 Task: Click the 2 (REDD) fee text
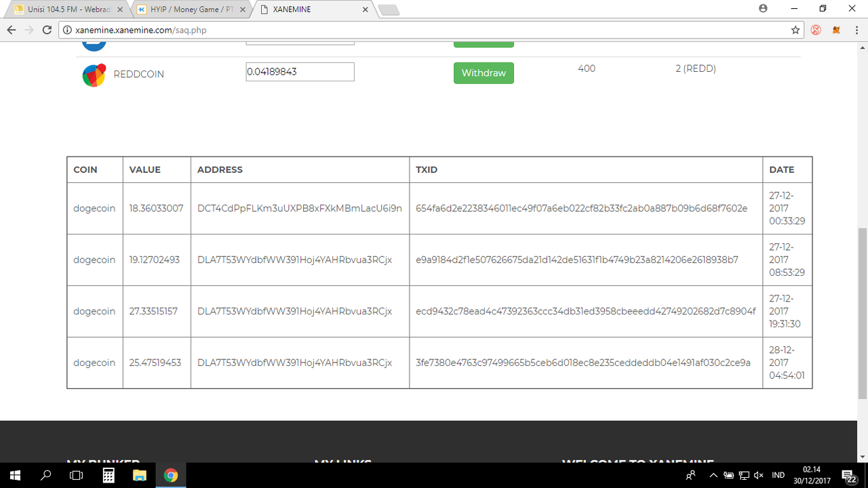(x=696, y=68)
